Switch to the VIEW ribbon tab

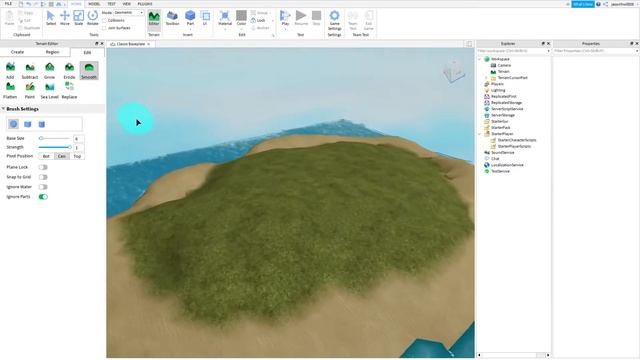tap(127, 4)
